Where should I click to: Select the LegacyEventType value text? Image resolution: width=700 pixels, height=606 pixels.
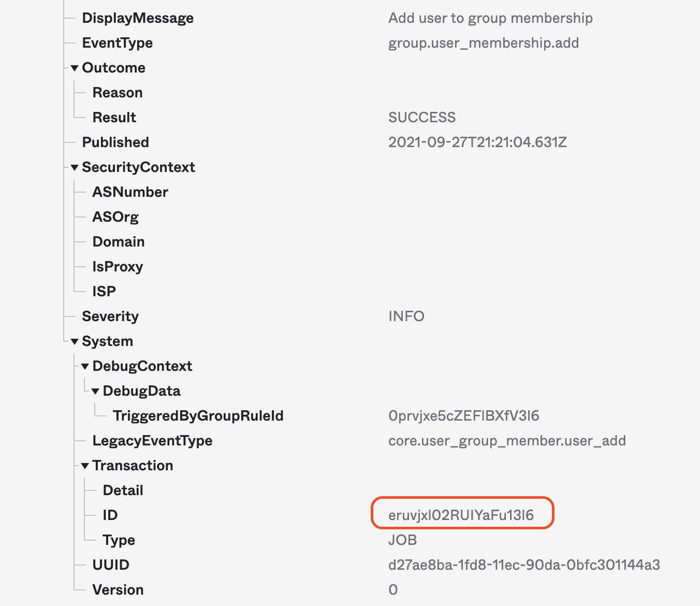click(x=508, y=440)
